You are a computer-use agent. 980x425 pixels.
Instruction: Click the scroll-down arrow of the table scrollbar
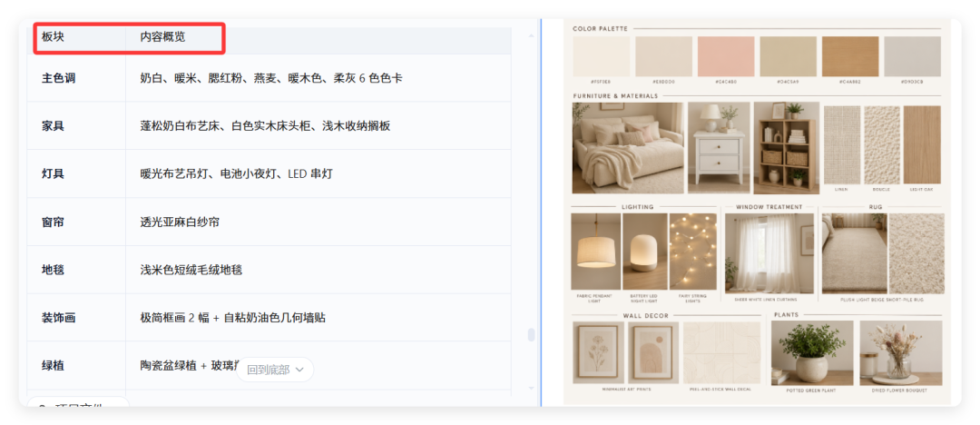tap(531, 388)
